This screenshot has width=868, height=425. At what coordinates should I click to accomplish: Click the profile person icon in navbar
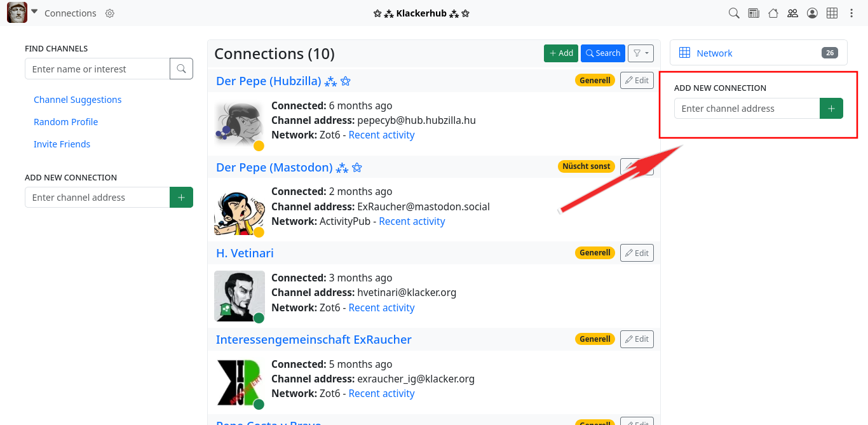[x=812, y=13]
